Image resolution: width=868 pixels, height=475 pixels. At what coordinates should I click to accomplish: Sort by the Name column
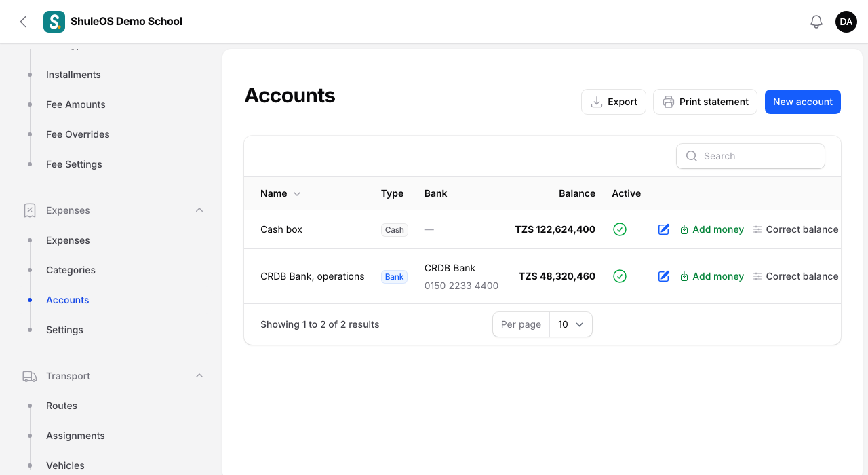(280, 193)
